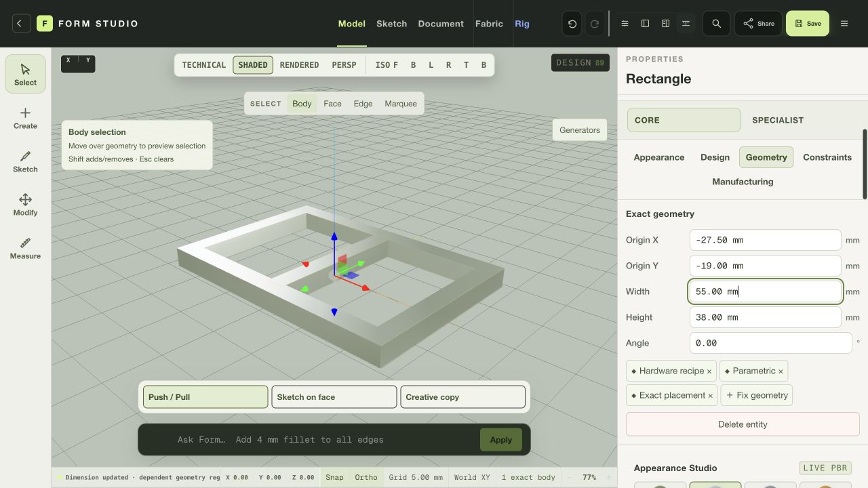Remove the Parametric tag
The image size is (868, 488).
(781, 371)
